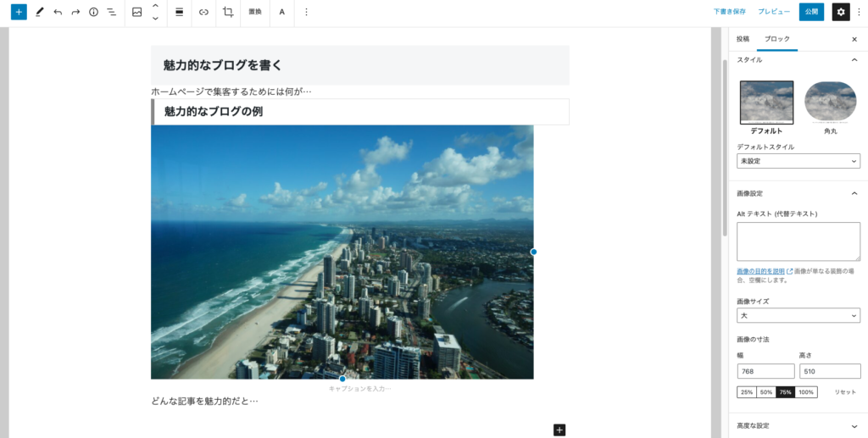Open the デフォルトスタイル dropdown
Screen dimensions: 868x438
[x=798, y=161]
